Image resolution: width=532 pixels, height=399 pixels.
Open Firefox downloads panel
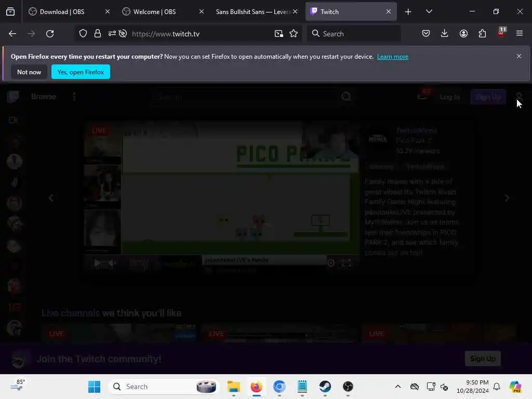coord(445,33)
